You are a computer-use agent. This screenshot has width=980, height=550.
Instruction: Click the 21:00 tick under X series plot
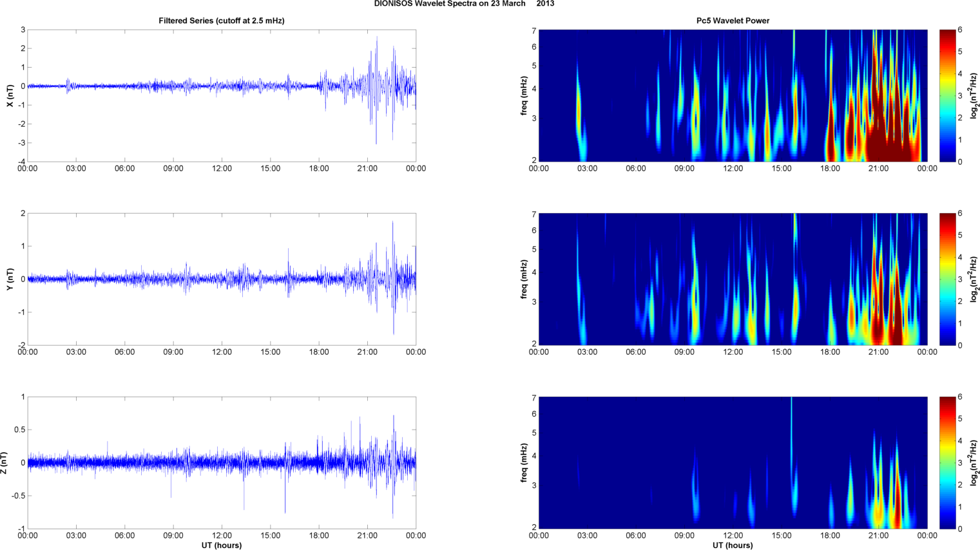tap(367, 169)
